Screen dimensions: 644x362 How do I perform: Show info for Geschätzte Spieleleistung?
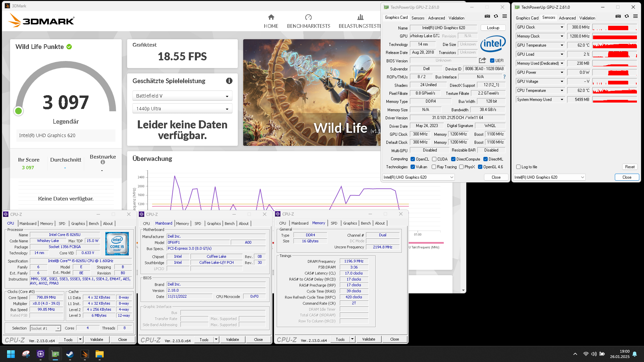(x=229, y=81)
